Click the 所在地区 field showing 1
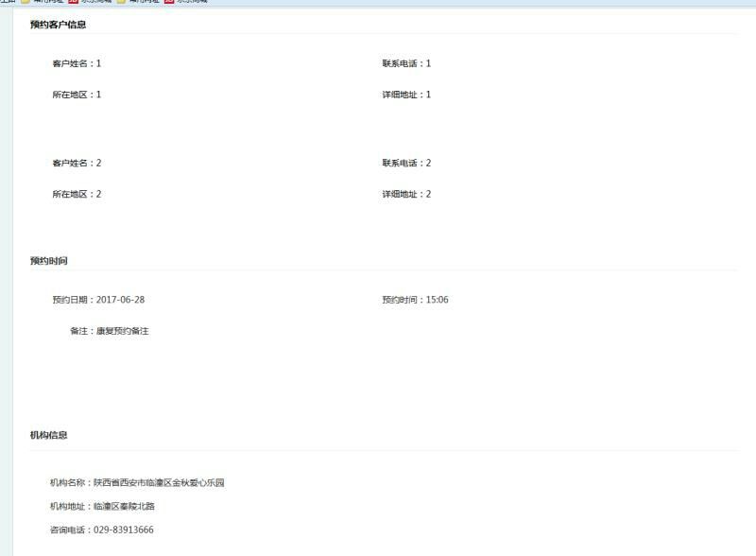Screen dimensions: 756x556 point(77,95)
